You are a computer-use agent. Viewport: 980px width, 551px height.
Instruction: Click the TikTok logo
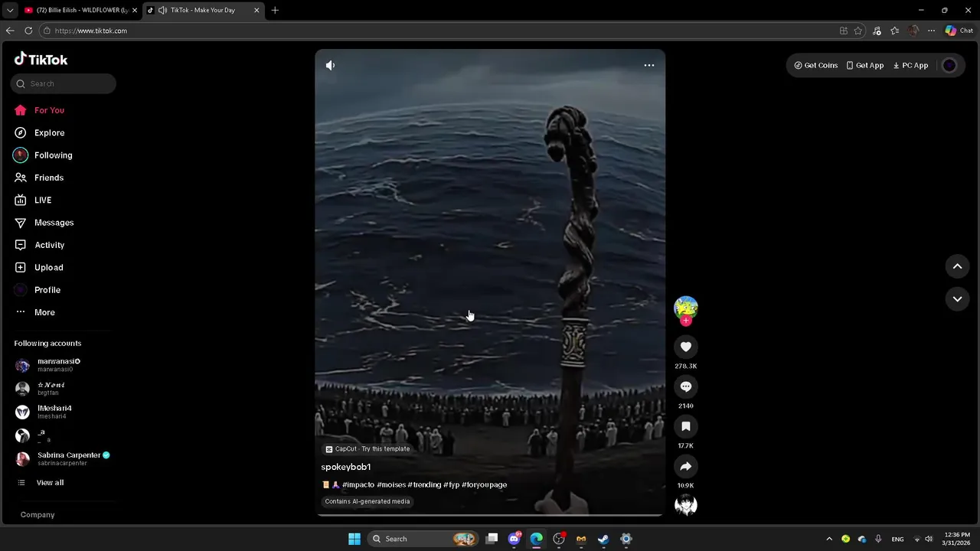click(41, 59)
